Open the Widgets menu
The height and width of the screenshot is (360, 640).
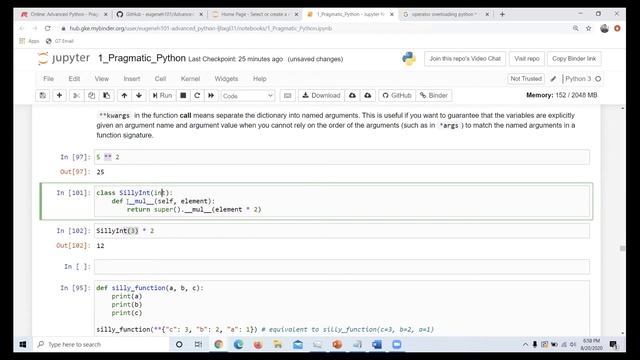(226, 79)
